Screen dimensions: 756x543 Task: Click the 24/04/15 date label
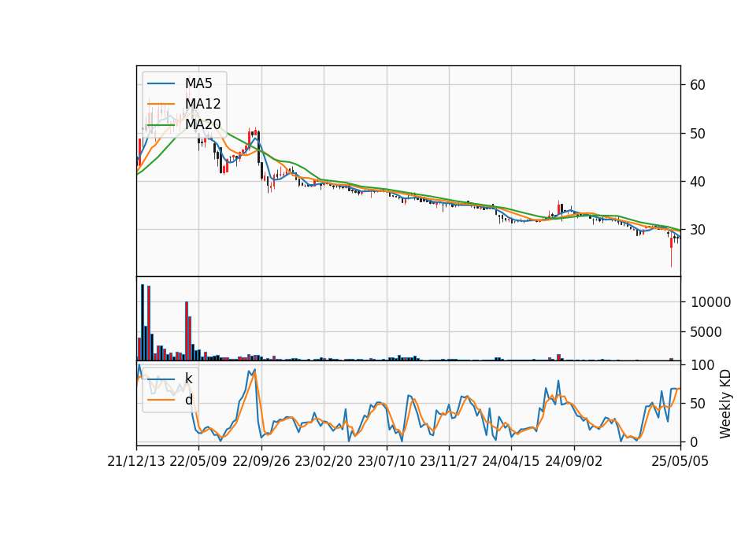coord(511,461)
